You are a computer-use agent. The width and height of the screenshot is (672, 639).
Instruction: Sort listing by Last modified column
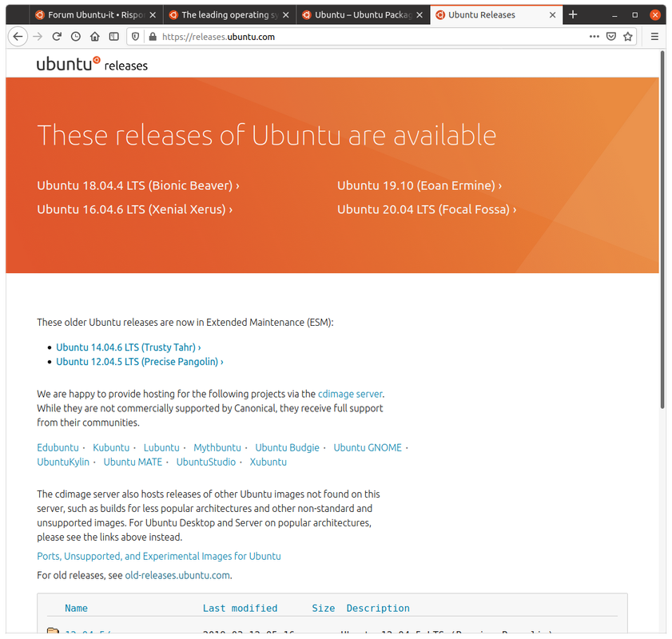[x=240, y=608]
